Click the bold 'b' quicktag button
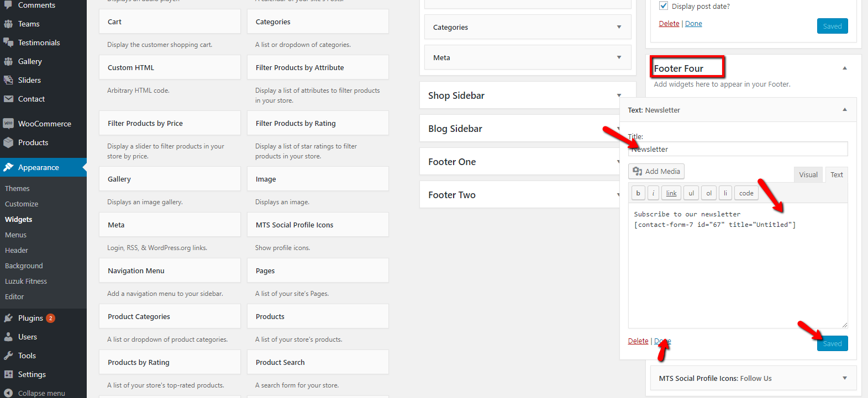 (638, 193)
